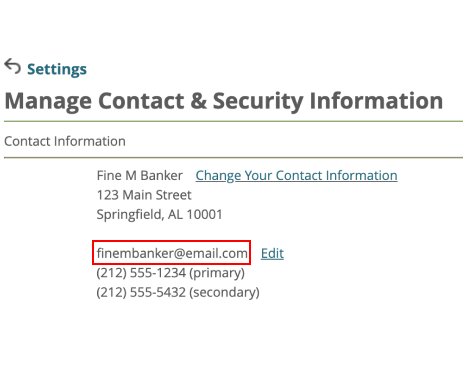
Task: Click the word Manage in the page title
Action: point(48,101)
